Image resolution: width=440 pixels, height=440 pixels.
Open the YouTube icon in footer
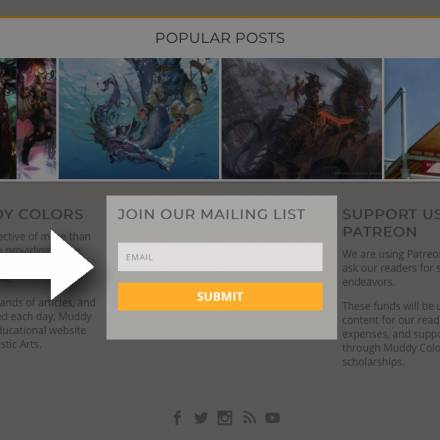point(273,418)
